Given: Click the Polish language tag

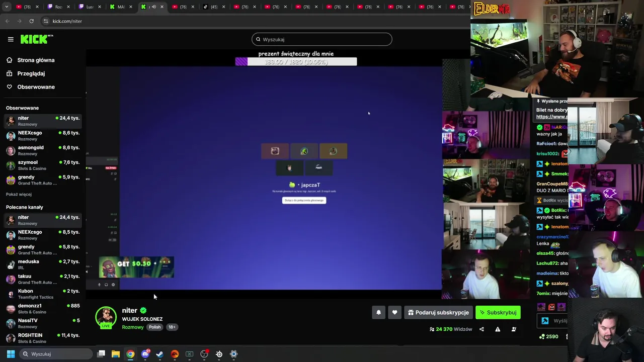Looking at the screenshot, I should [x=154, y=327].
